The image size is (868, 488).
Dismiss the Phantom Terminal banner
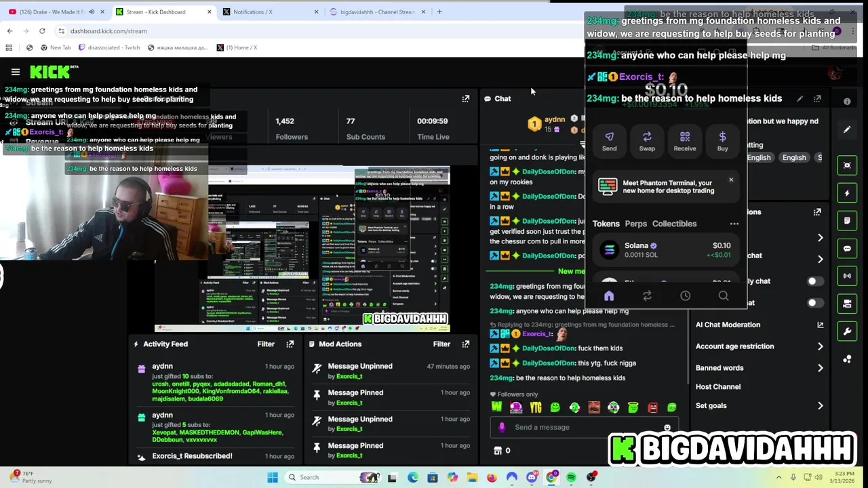click(x=731, y=180)
